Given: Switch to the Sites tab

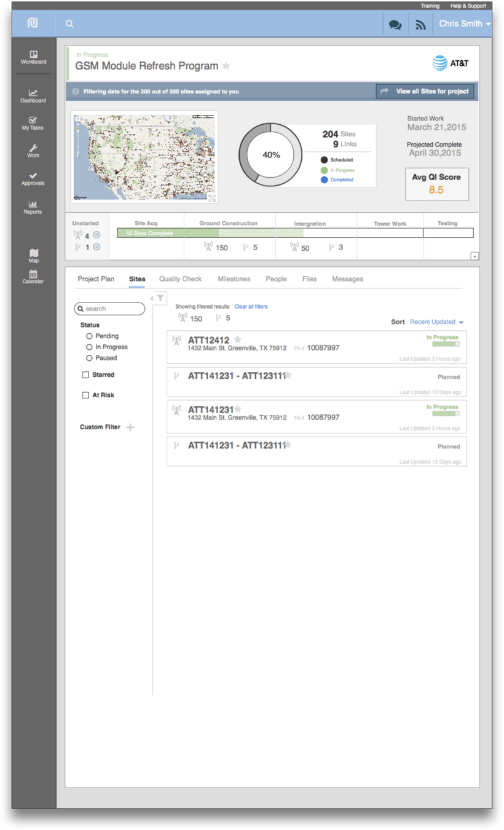Looking at the screenshot, I should pyautogui.click(x=137, y=279).
